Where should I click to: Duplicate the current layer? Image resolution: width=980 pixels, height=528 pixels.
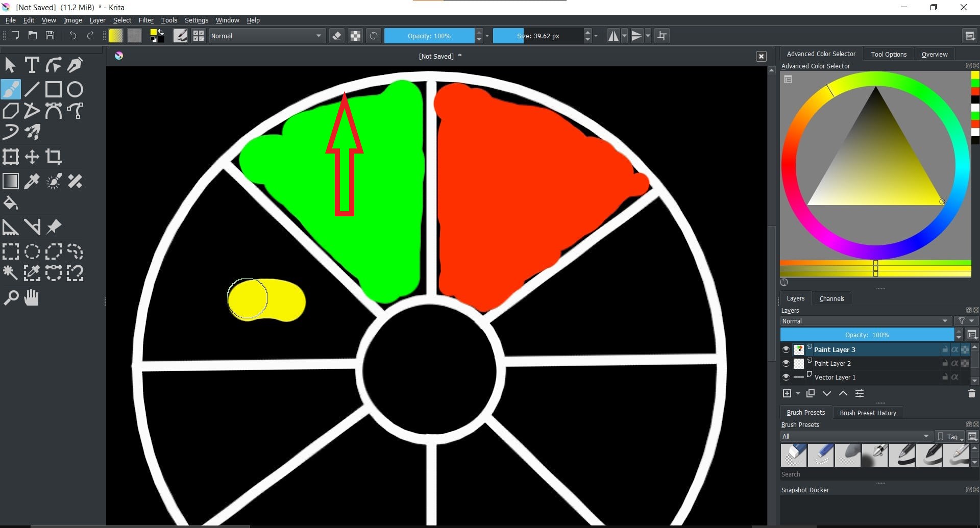(x=811, y=393)
